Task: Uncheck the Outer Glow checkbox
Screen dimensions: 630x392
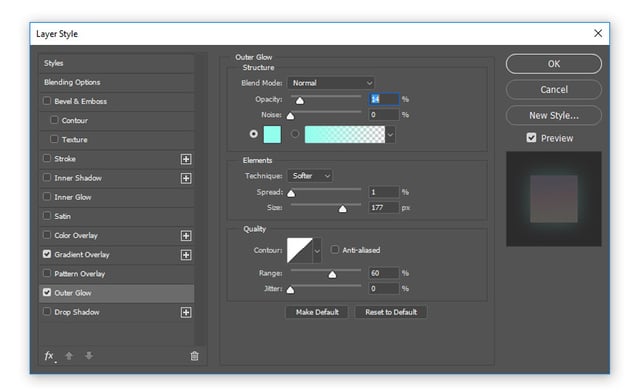Action: click(x=47, y=292)
